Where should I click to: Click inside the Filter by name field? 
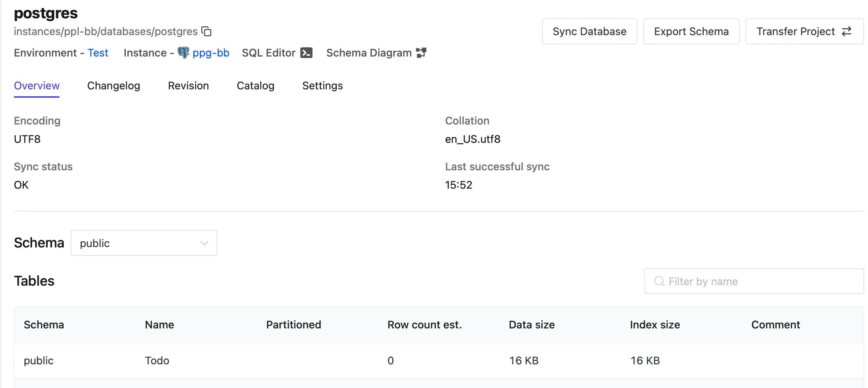(x=753, y=281)
